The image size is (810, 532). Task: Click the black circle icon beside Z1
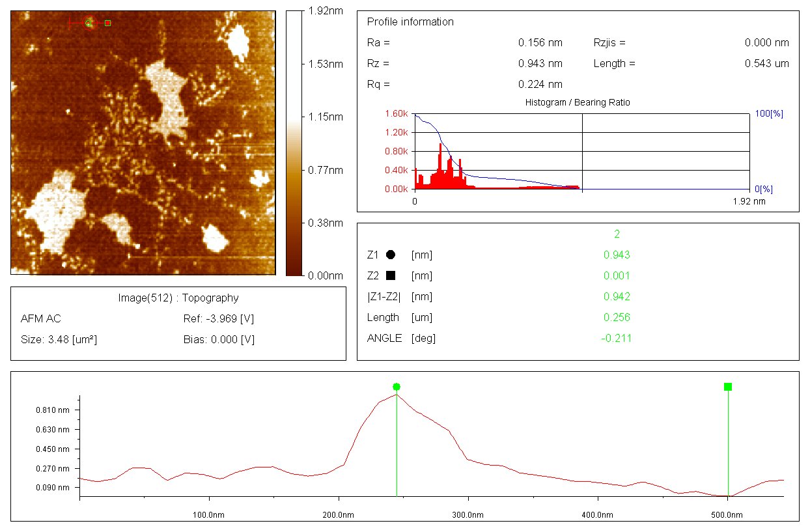pyautogui.click(x=391, y=255)
